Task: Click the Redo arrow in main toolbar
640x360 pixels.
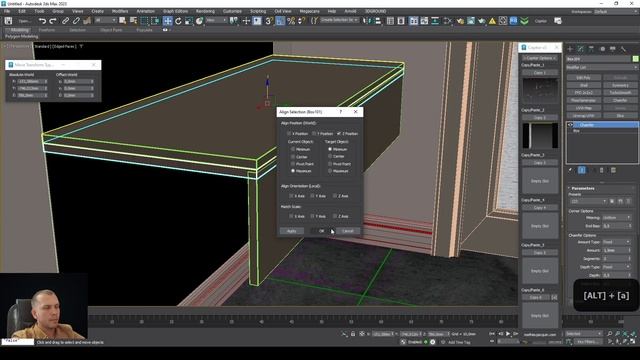Action: [53, 21]
